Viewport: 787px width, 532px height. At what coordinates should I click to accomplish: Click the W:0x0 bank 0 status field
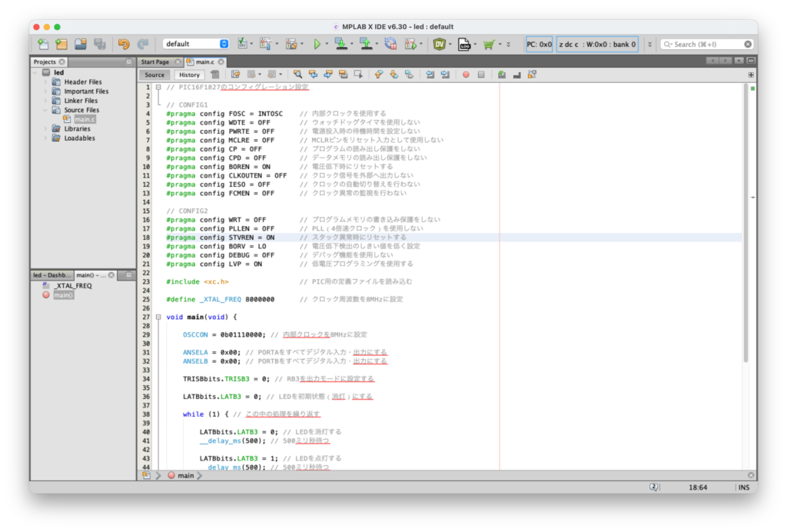597,44
